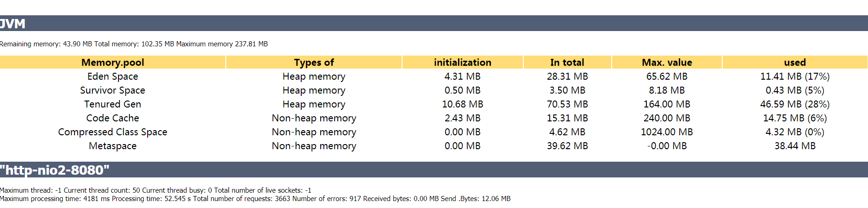Select the Maximum processing time line

coord(255,199)
